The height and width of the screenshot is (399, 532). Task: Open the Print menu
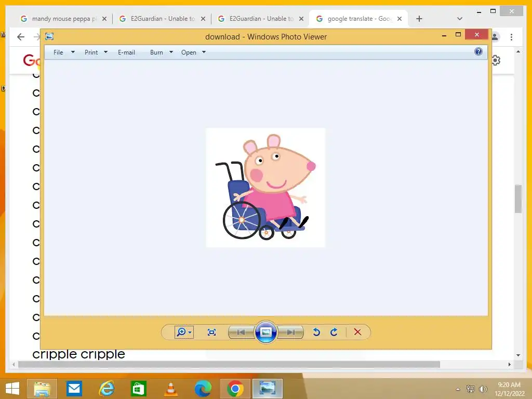coord(91,52)
